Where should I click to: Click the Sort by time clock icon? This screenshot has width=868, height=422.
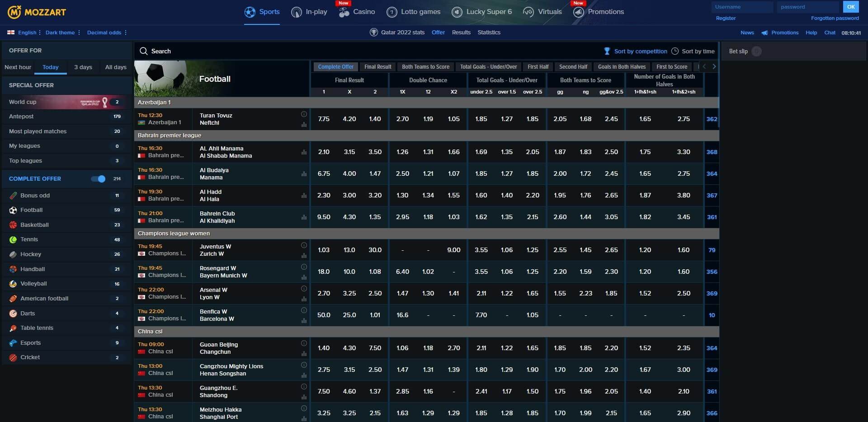675,51
